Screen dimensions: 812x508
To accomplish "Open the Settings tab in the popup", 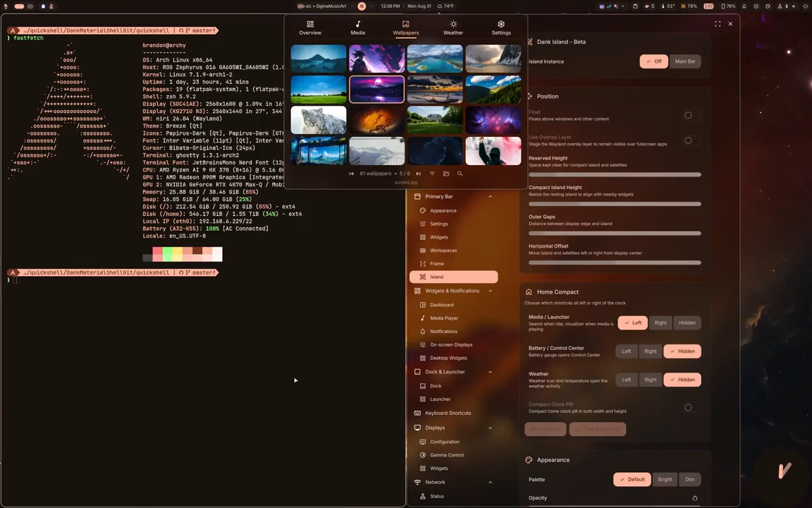I will point(500,28).
